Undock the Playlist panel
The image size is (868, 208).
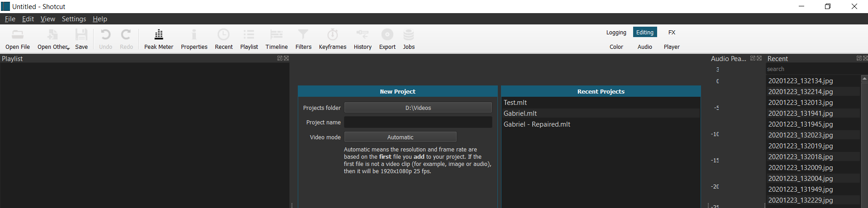pos(280,58)
